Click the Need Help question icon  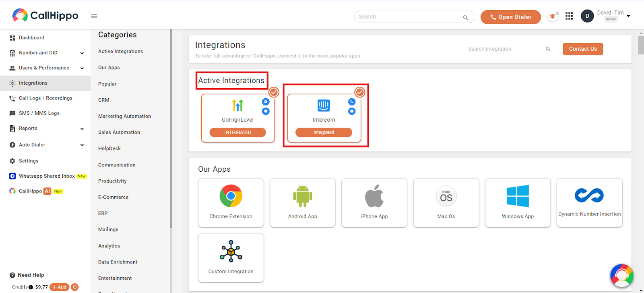(12, 275)
